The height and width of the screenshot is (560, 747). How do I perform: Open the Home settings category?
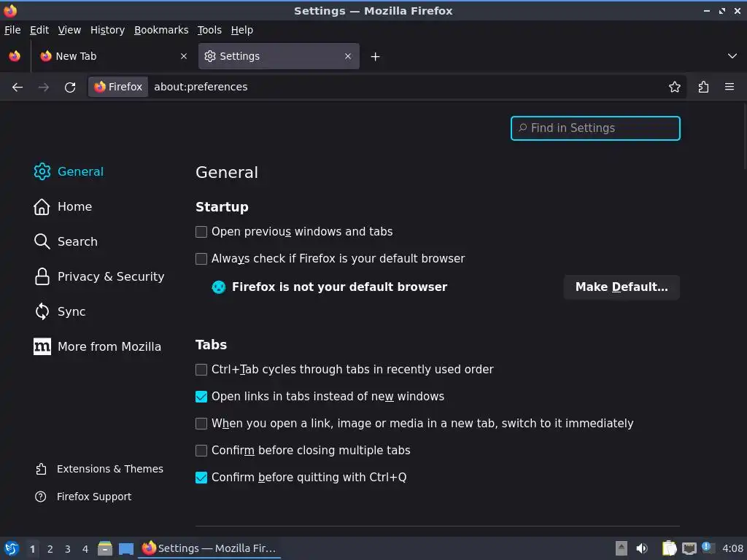click(x=63, y=206)
